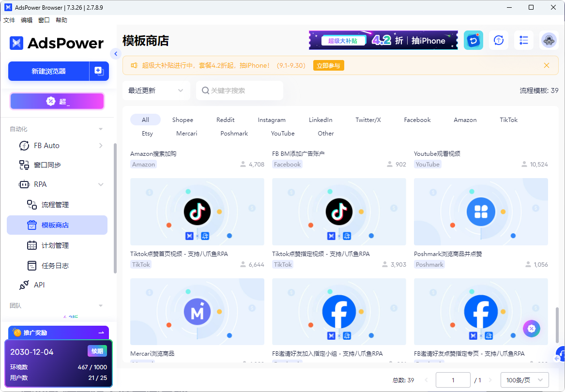This screenshot has width=565, height=392.
Task: Open the Poshmark浏览商品并点赞 template thumbnail
Action: [x=480, y=211]
